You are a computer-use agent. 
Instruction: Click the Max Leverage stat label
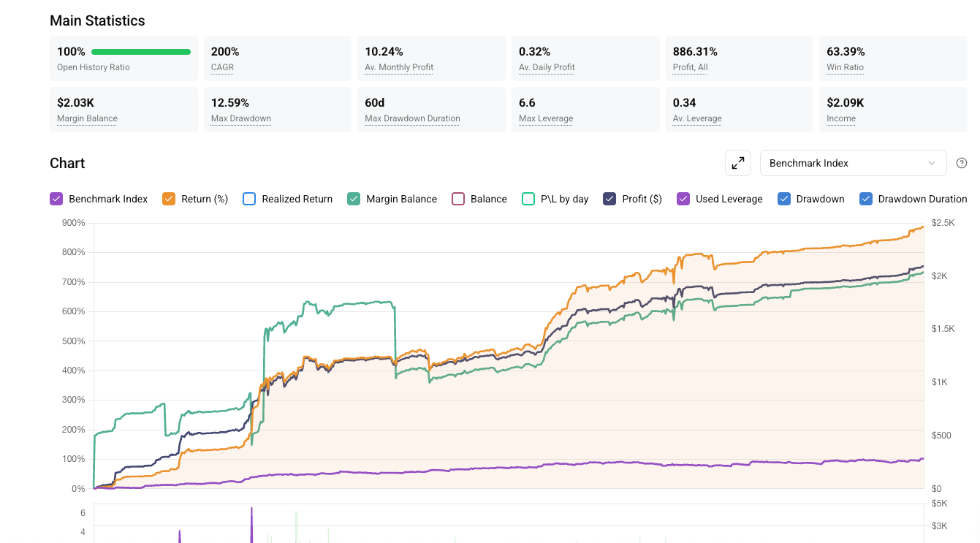click(546, 118)
